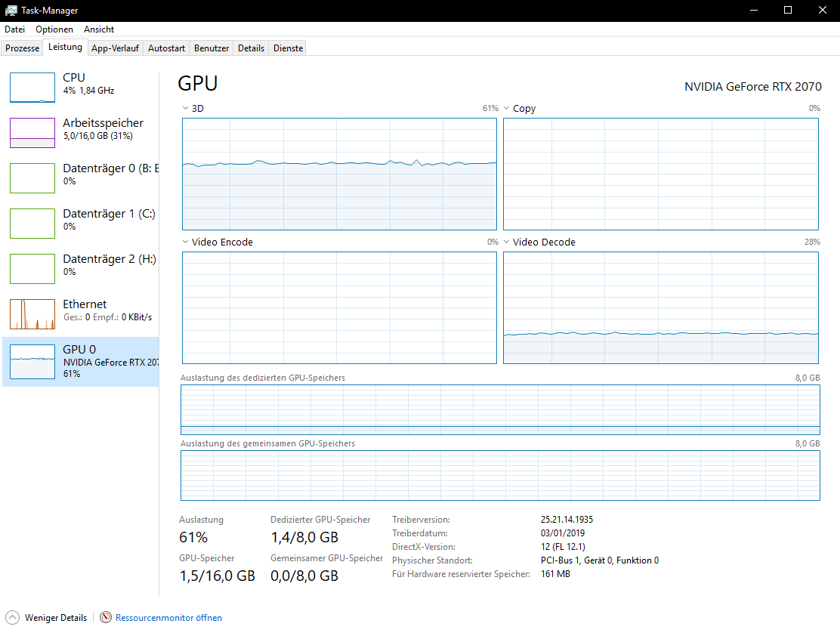Select the CPU mini graph thumbnail
Viewport: 840px width, 636px height.
click(x=32, y=88)
